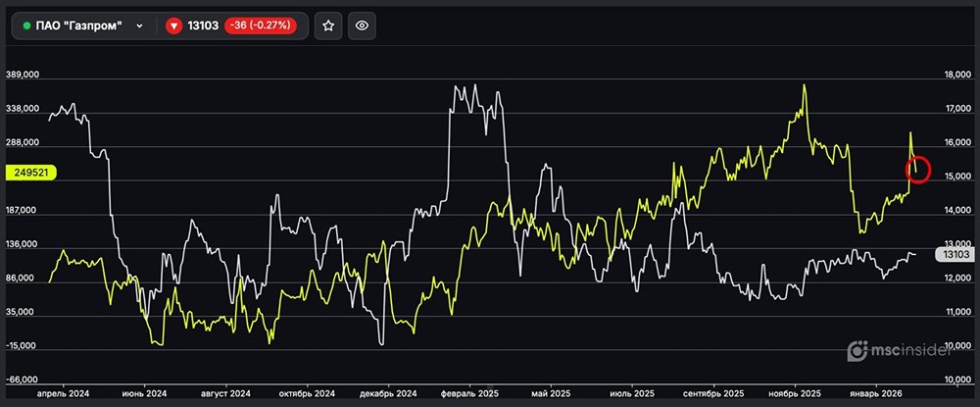The image size is (980, 407).
Task: Click the green status dot beside Газпром
Action: click(26, 25)
